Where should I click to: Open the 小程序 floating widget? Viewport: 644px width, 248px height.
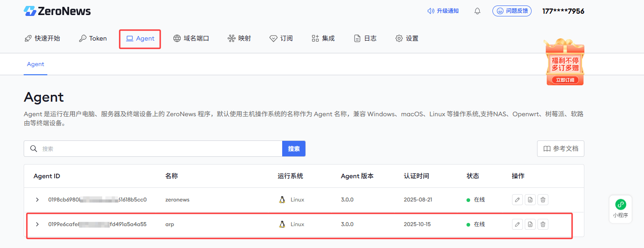pos(620,209)
